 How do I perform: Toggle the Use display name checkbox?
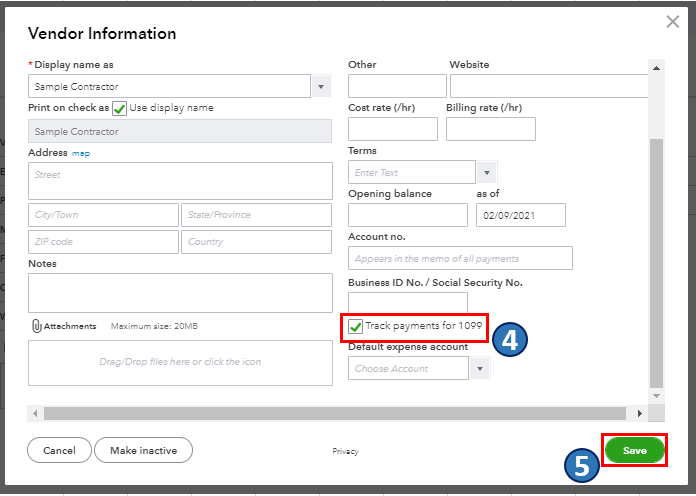point(119,108)
